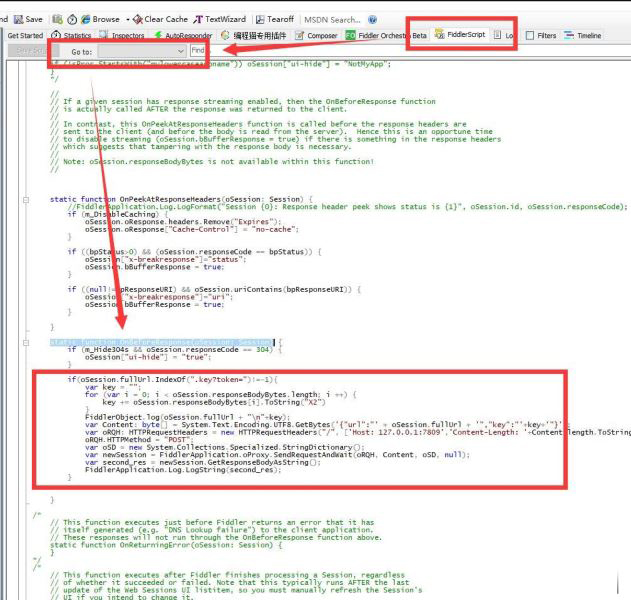631x600 pixels.
Task: Click the timer stopwatch icon in toolbar
Action: 72,19
